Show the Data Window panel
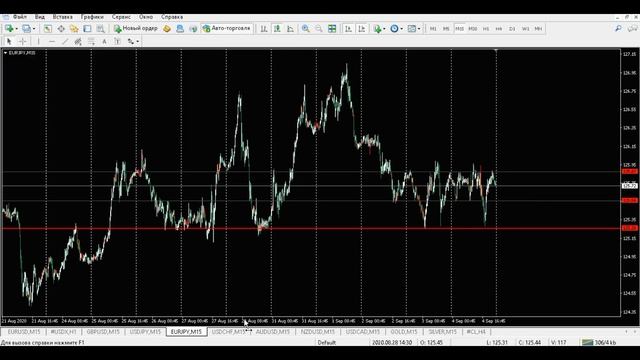The width and height of the screenshot is (640, 360). click(x=61, y=29)
